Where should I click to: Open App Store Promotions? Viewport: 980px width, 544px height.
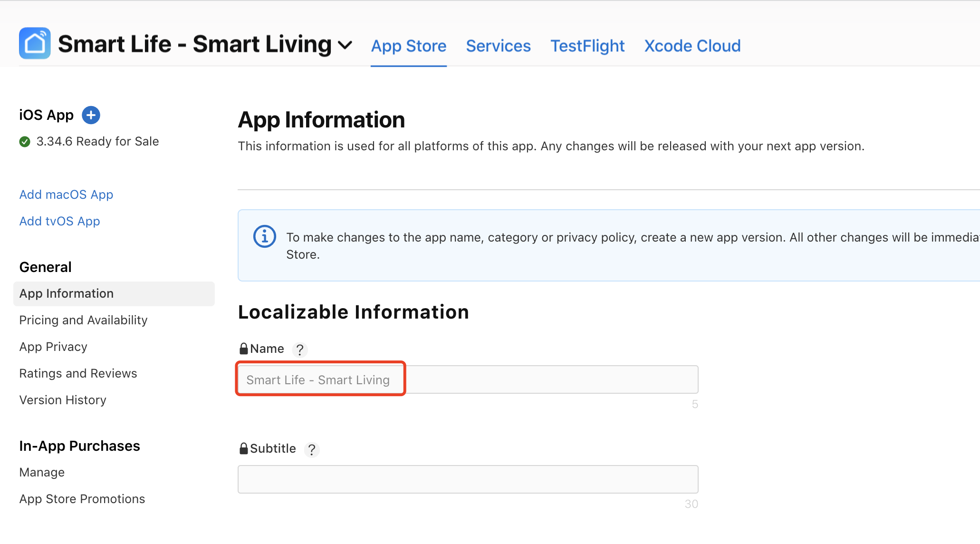coord(82,499)
